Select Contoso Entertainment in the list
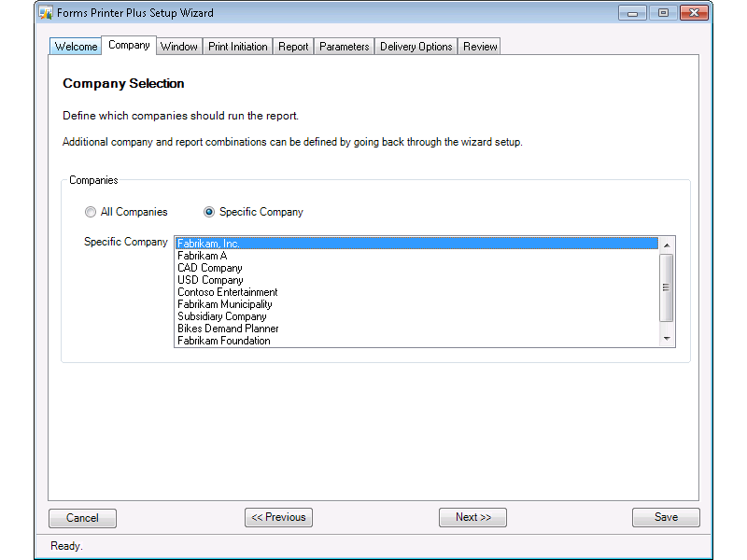The width and height of the screenshot is (747, 560). (x=416, y=292)
